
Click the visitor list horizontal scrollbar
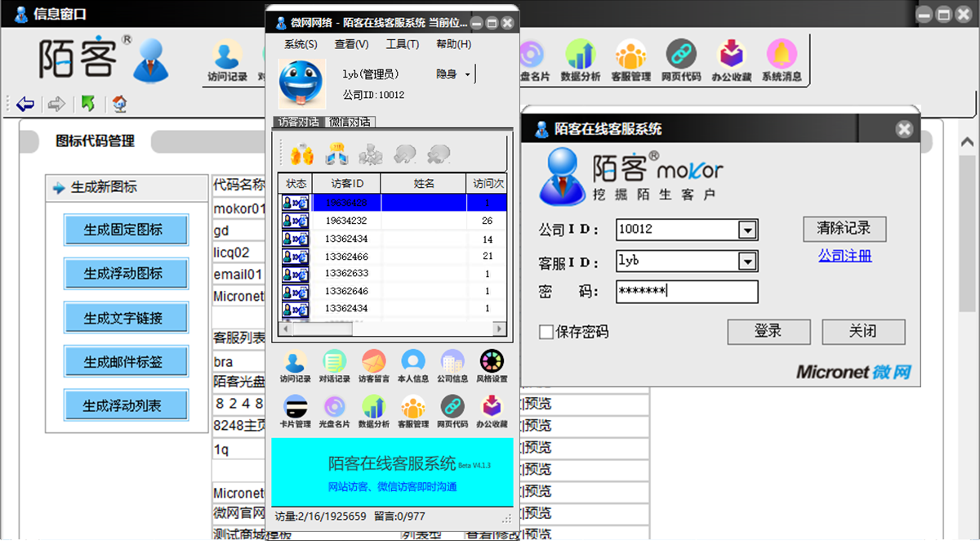pos(392,329)
